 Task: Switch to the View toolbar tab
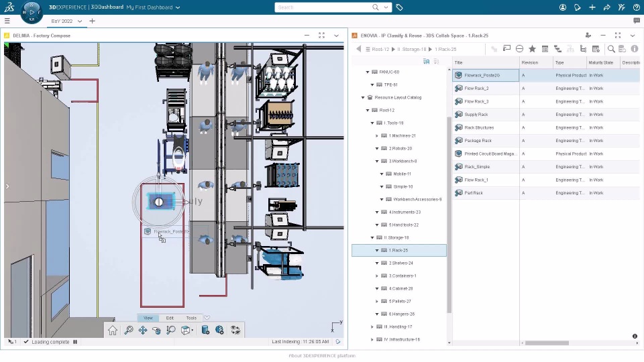pyautogui.click(x=148, y=318)
